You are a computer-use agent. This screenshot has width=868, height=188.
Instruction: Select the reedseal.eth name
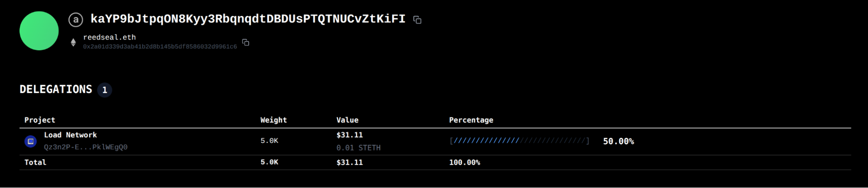(x=109, y=38)
